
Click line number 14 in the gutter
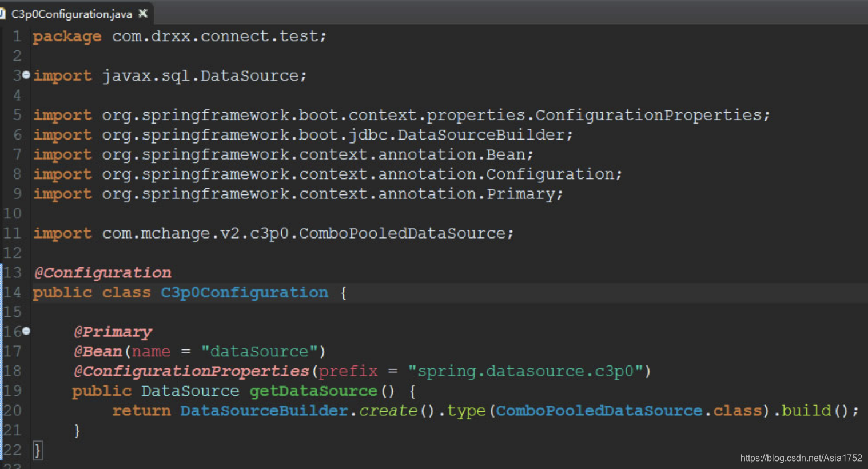[x=12, y=293]
